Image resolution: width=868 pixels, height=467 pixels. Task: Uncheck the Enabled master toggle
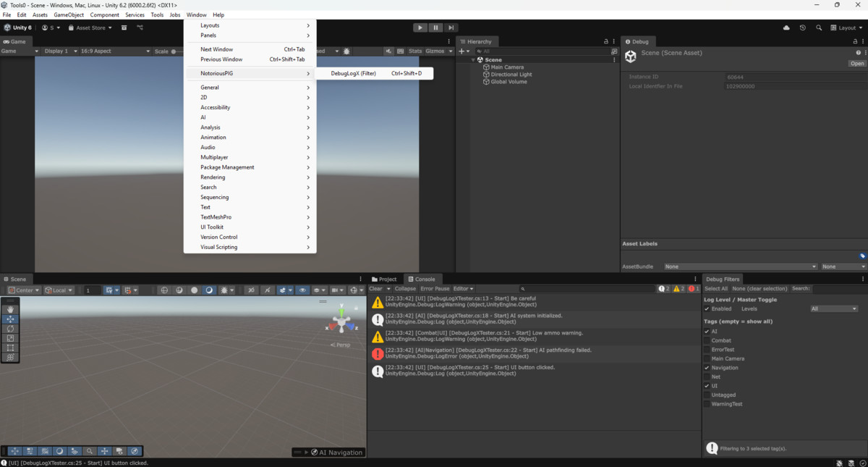[707, 308]
